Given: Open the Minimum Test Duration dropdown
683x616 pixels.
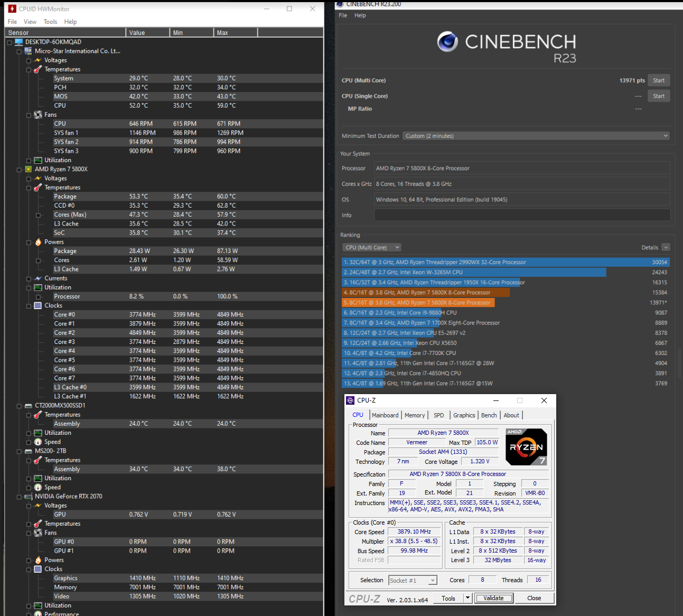Looking at the screenshot, I should pyautogui.click(x=536, y=136).
